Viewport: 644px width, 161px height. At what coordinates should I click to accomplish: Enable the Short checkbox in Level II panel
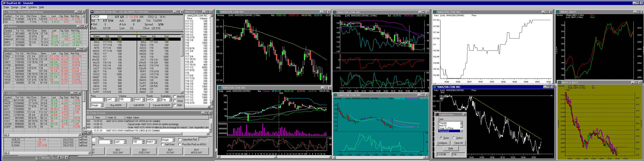(x=175, y=101)
